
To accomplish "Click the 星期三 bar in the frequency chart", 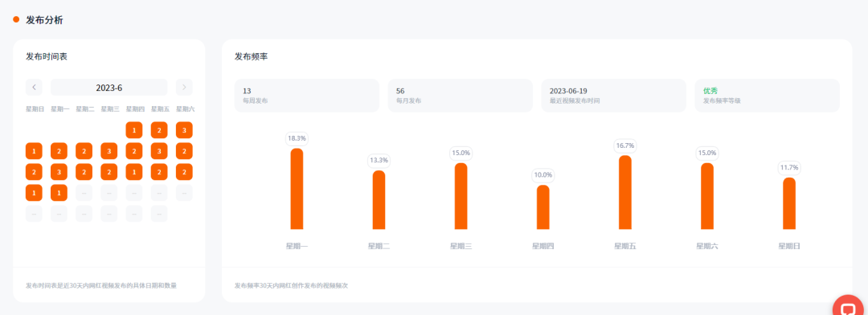I will click(461, 196).
